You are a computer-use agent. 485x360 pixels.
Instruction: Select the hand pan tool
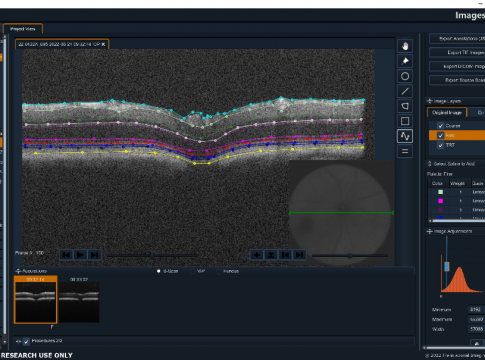pyautogui.click(x=405, y=46)
